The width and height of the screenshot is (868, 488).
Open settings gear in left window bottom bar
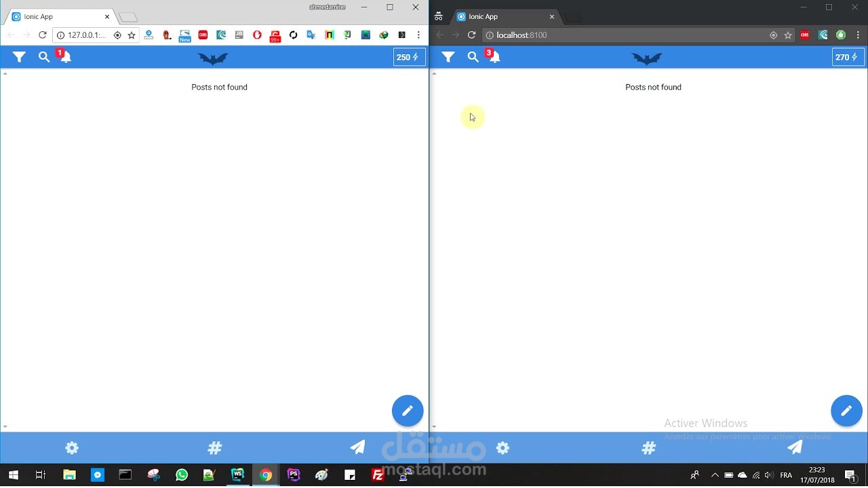[72, 448]
